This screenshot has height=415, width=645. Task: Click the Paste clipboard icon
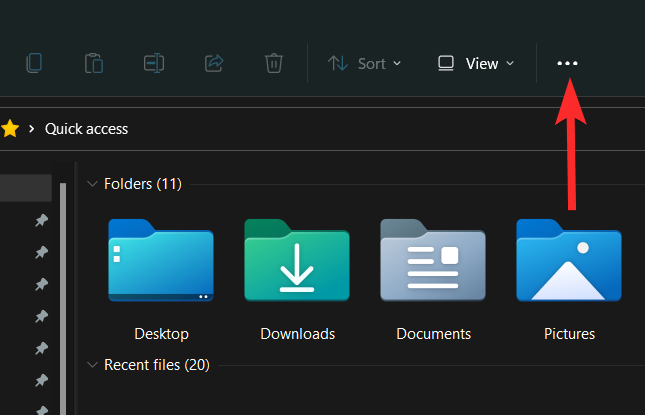(94, 63)
